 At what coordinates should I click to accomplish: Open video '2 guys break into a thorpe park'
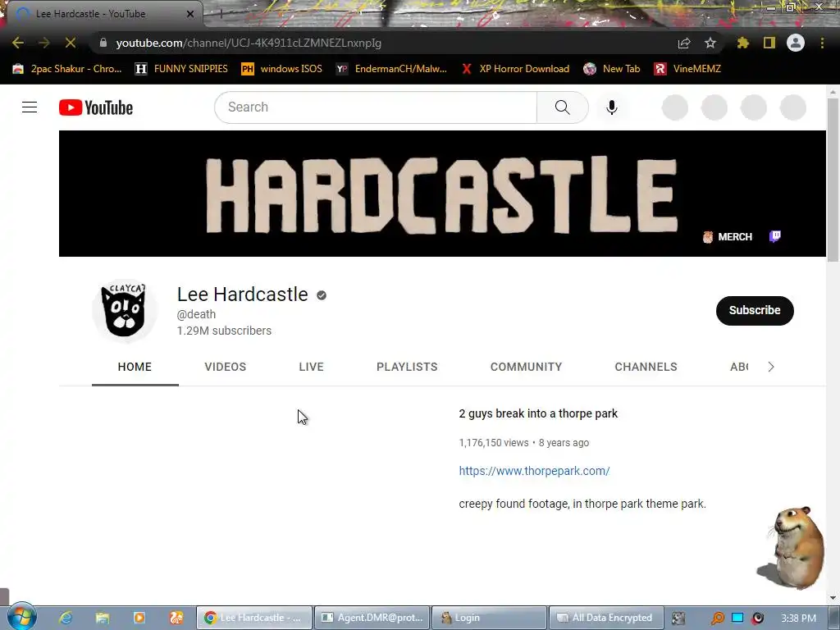tap(538, 413)
